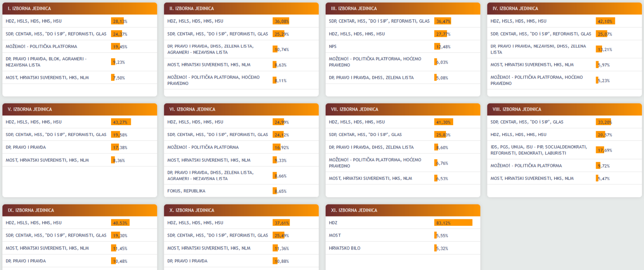Click the 6,03% percentage
Screen dimensions: 644x270
[442, 62]
